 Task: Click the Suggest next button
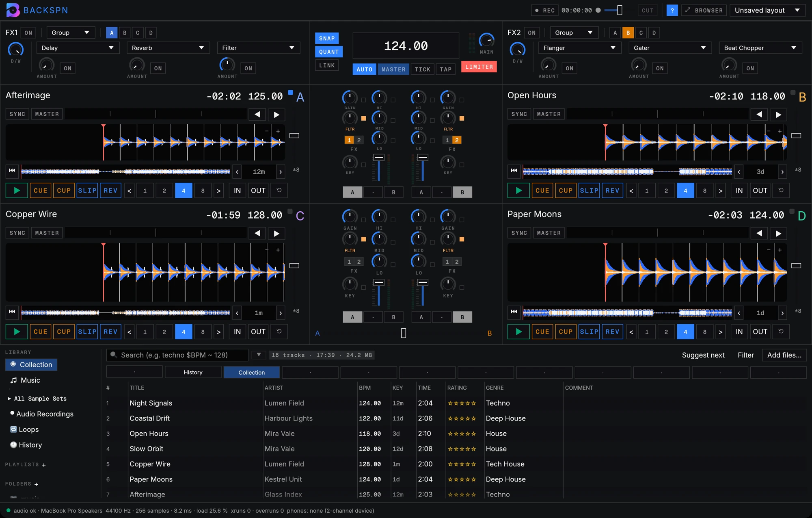pyautogui.click(x=703, y=355)
